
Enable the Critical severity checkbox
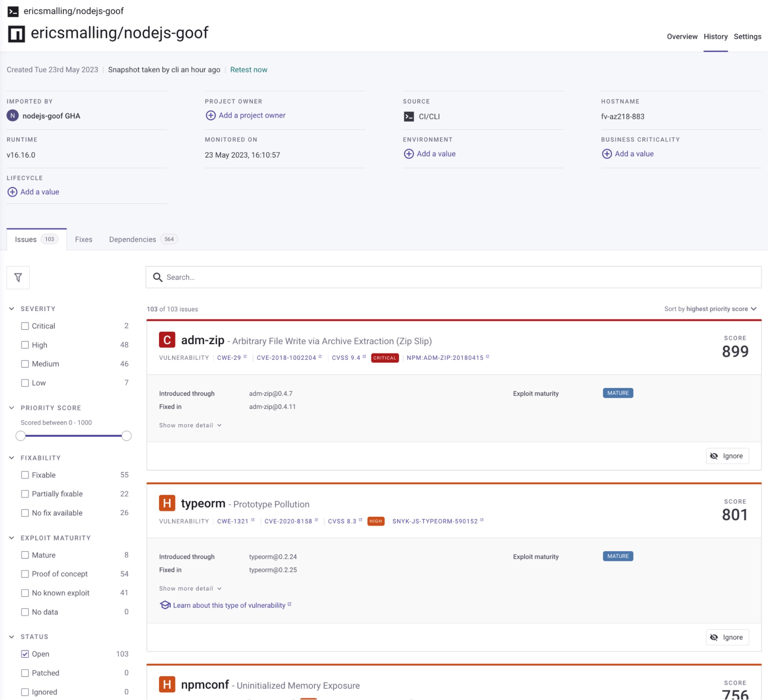[25, 326]
